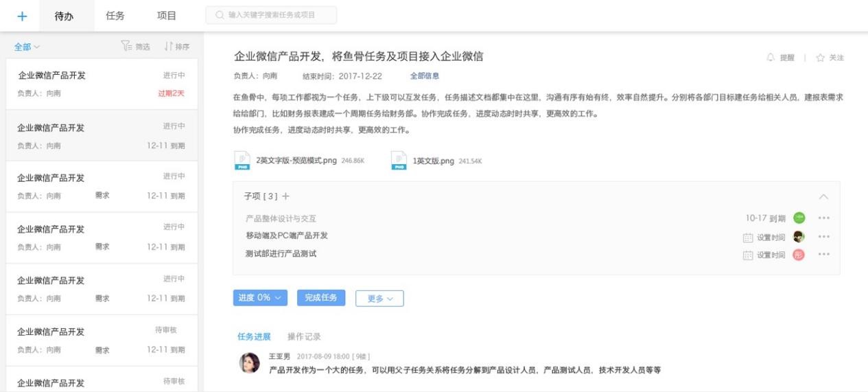This screenshot has height=392, width=868.
Task: Open the 项目 tab
Action: point(167,16)
